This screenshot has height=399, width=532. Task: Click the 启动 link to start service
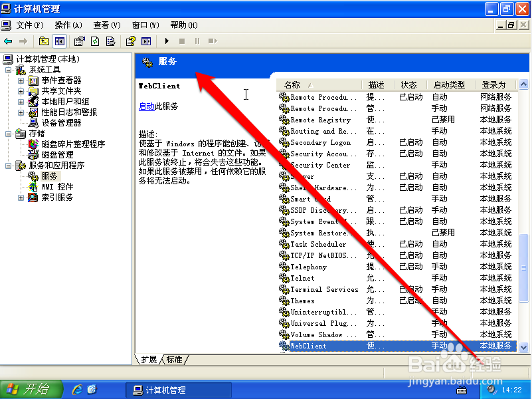[x=147, y=106]
